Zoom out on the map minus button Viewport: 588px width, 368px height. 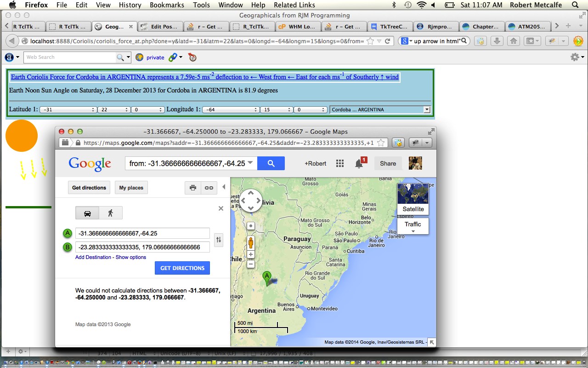coord(251,264)
